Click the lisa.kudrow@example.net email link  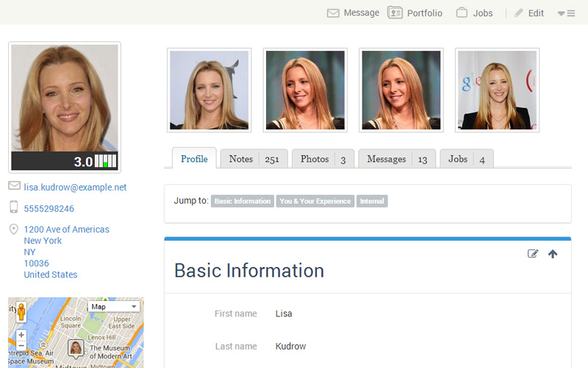tap(75, 187)
